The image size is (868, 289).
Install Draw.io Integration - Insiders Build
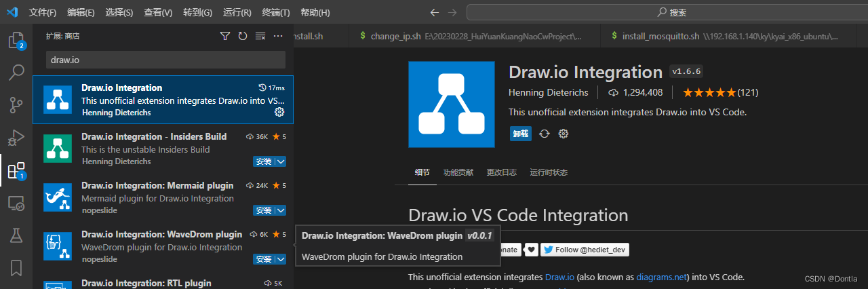pos(264,161)
